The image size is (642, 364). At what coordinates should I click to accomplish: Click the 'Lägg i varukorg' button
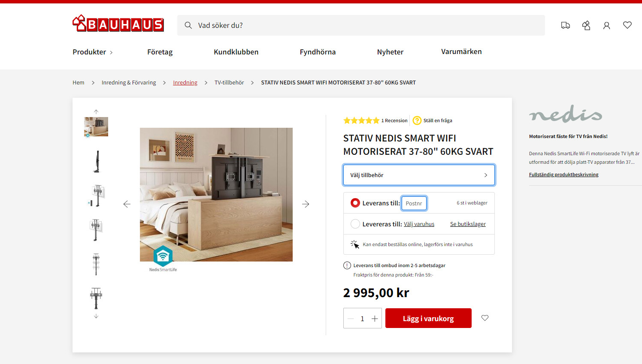tap(428, 318)
